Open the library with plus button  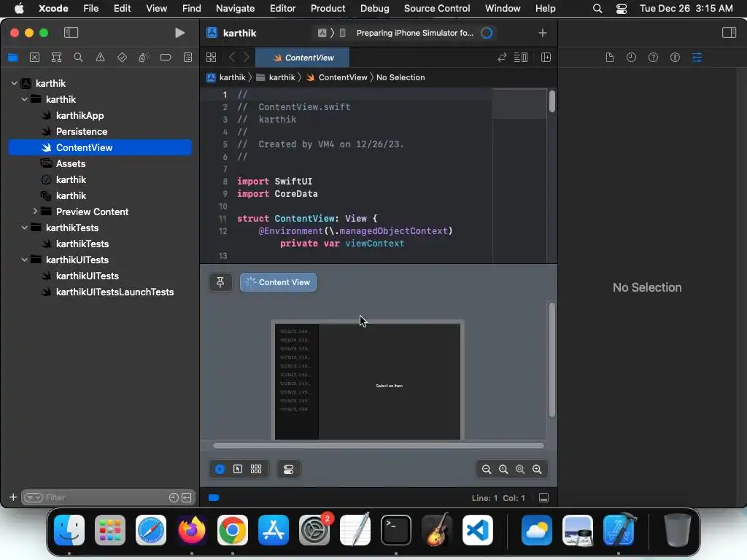pyautogui.click(x=543, y=33)
